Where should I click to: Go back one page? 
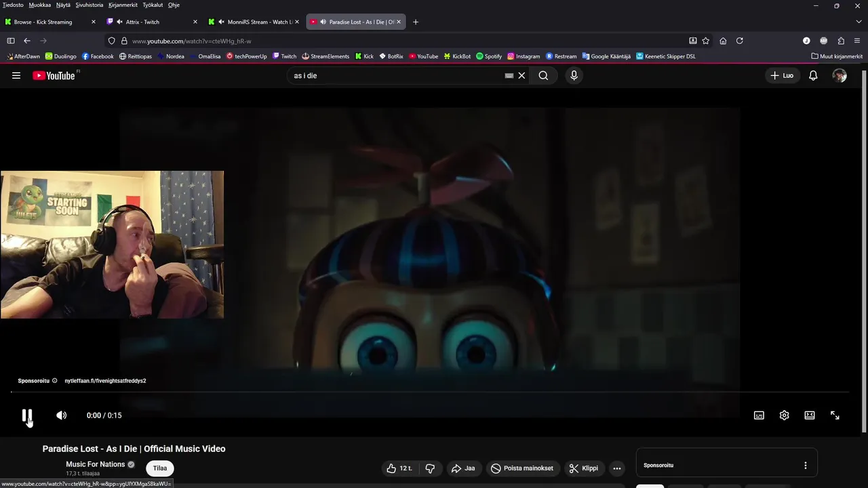tap(27, 41)
